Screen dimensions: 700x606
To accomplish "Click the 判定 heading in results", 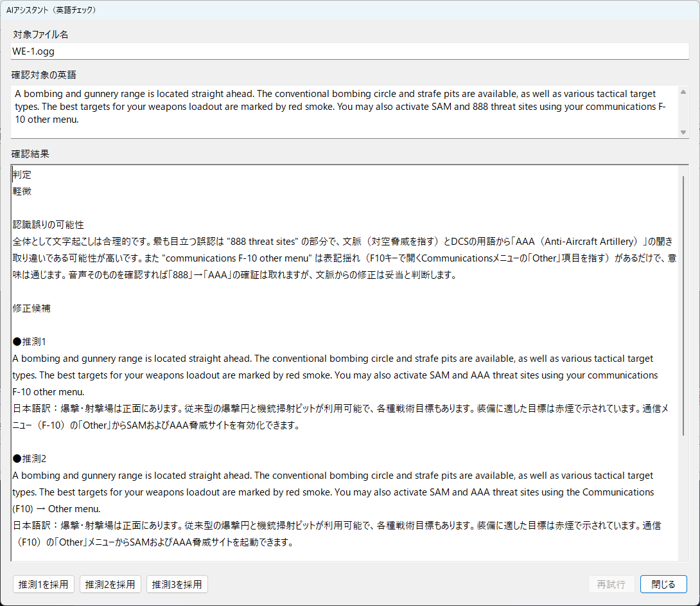I will coord(22,175).
